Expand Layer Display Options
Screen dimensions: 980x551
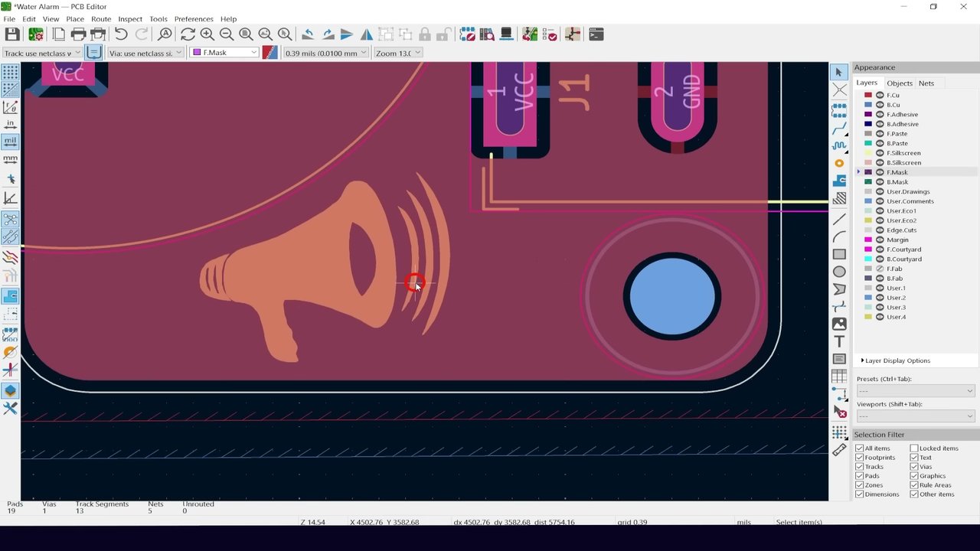[895, 360]
